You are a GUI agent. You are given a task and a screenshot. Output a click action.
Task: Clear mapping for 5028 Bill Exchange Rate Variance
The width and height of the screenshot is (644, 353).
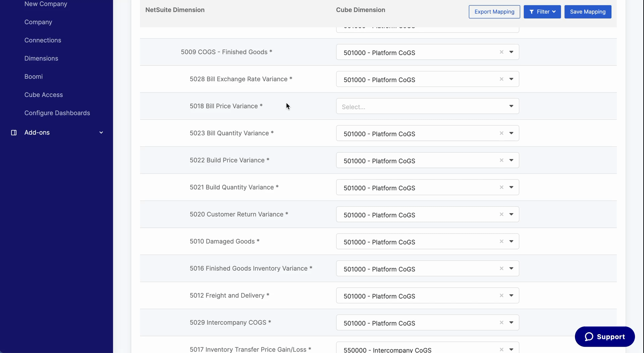pyautogui.click(x=501, y=79)
